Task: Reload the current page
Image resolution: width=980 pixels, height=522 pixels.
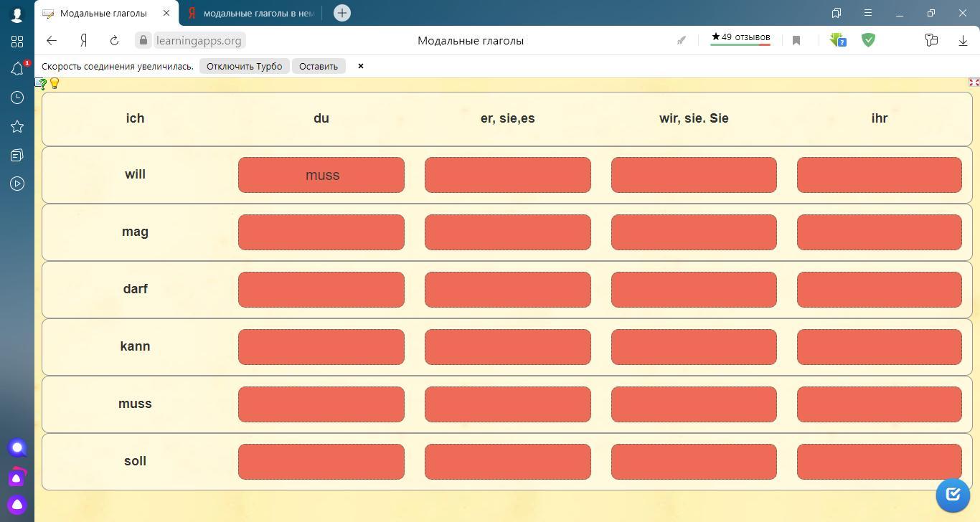Action: [x=114, y=41]
